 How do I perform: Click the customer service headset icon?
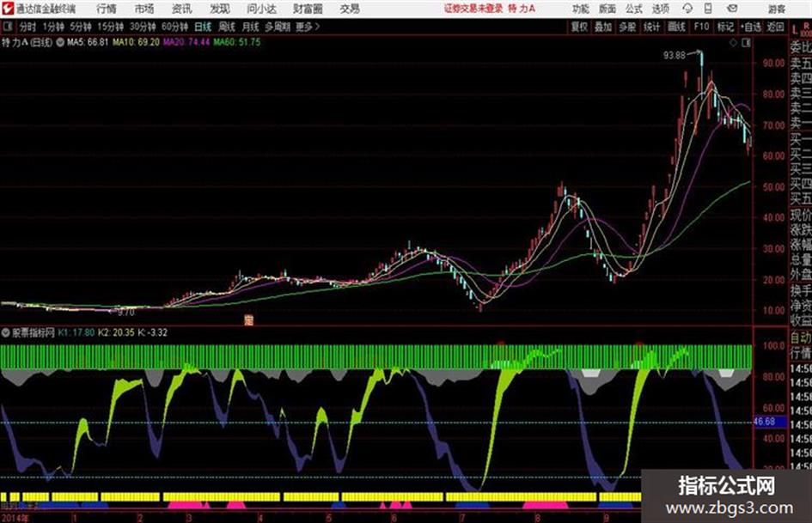(x=687, y=9)
